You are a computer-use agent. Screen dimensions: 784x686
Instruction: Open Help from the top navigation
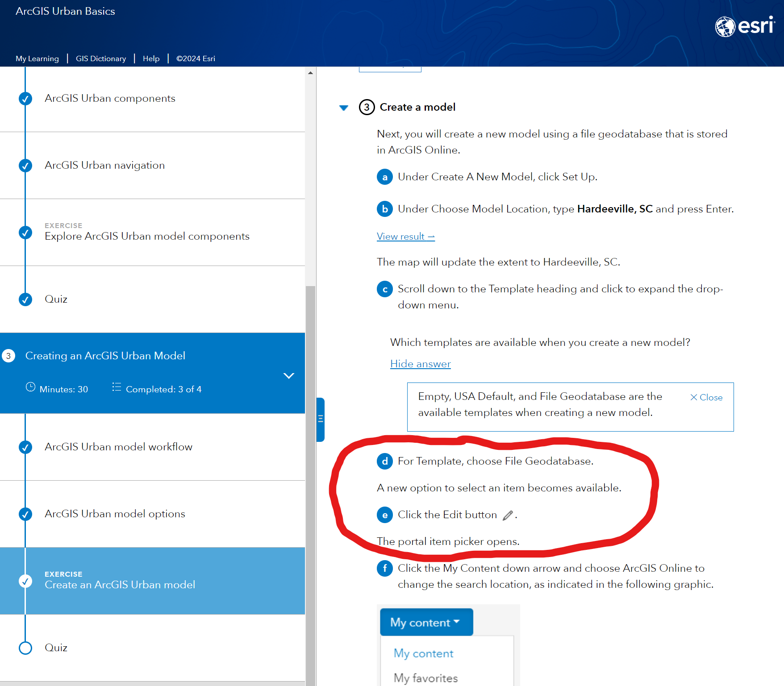151,58
